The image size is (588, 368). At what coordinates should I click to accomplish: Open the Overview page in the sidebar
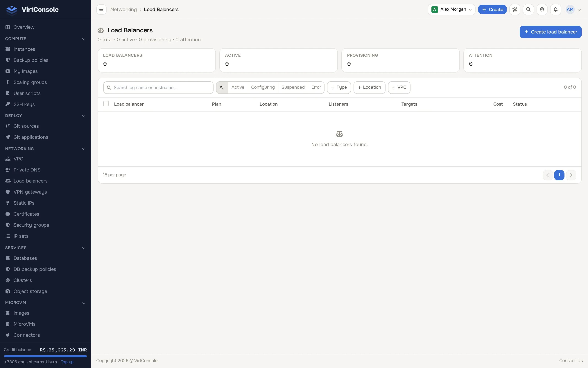click(x=45, y=27)
